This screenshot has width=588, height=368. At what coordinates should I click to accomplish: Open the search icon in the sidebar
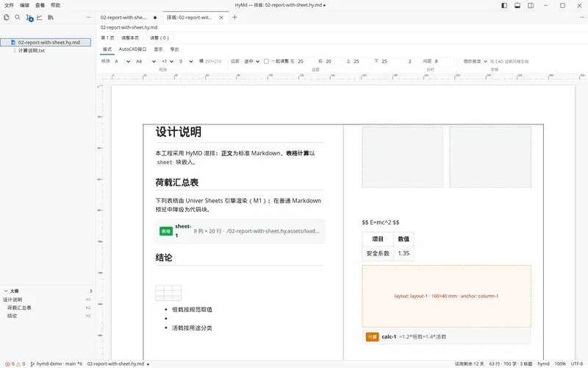pyautogui.click(x=17, y=17)
